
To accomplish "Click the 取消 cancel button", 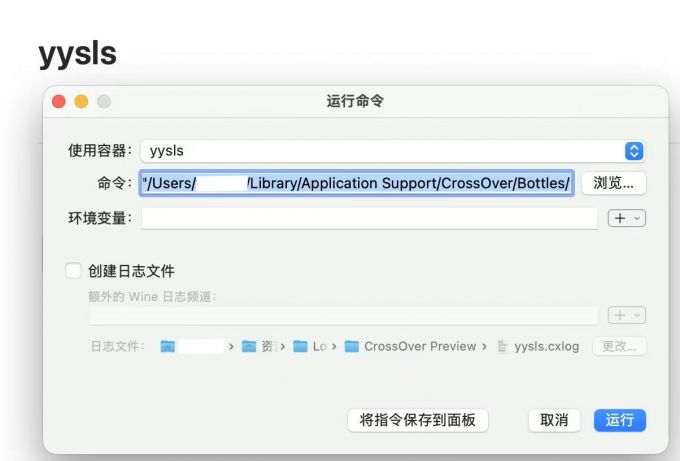I will (554, 420).
